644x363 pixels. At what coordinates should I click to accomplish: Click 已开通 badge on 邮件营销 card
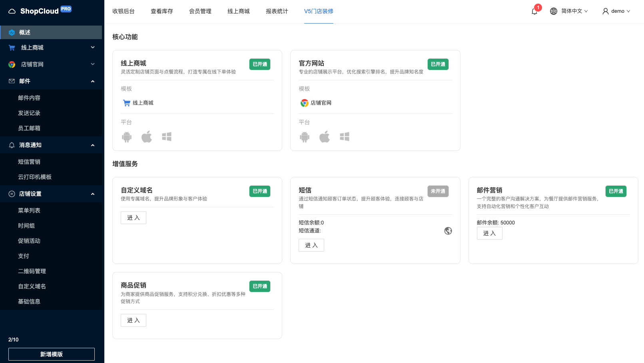click(x=616, y=191)
